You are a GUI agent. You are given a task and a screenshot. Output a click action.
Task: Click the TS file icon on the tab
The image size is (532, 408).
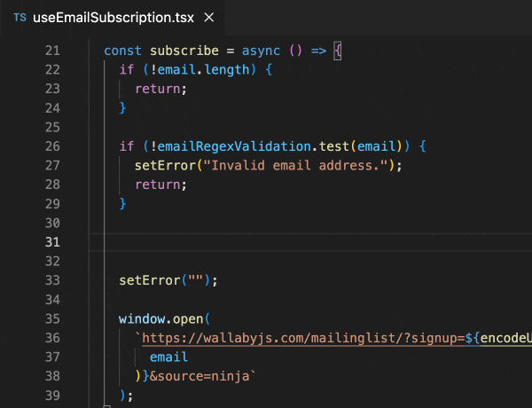(x=20, y=18)
